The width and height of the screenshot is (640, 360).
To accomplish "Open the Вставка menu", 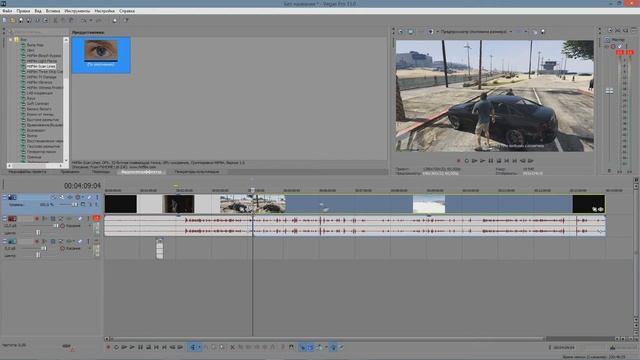I will [53, 11].
